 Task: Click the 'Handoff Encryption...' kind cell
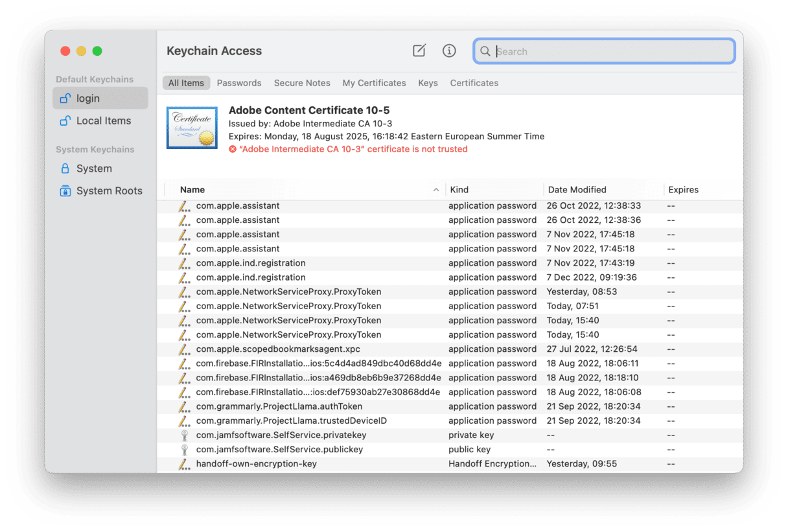[492, 464]
